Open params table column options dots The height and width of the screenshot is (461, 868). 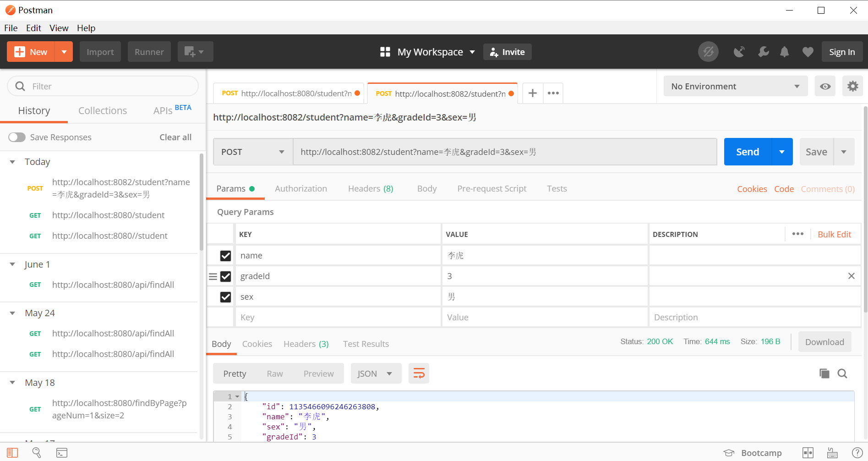[798, 234]
